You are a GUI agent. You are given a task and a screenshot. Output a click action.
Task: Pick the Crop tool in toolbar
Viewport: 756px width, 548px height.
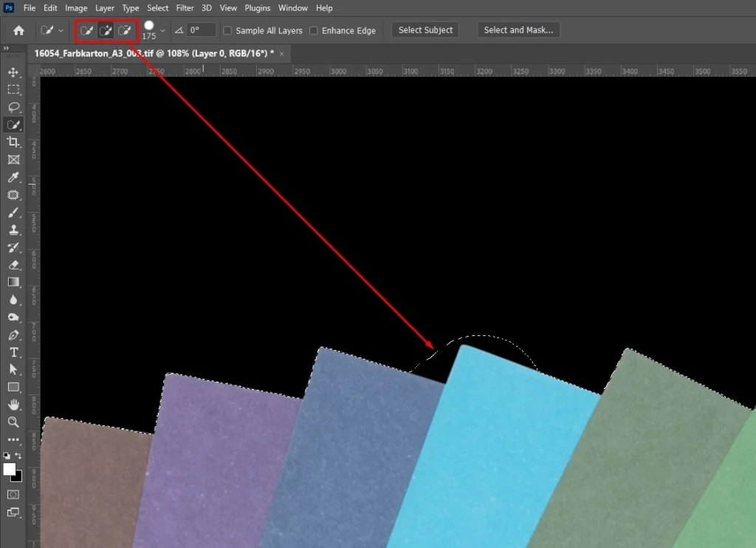(13, 142)
